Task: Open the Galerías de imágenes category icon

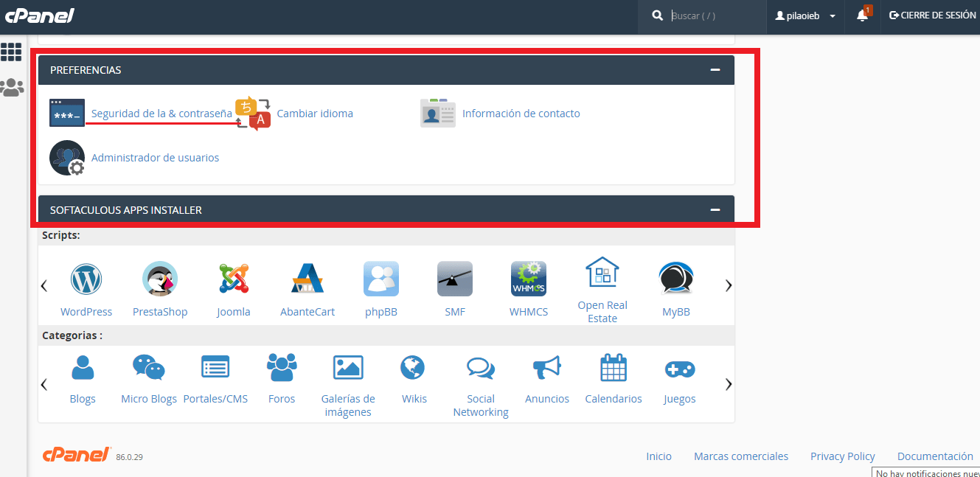Action: click(x=348, y=367)
